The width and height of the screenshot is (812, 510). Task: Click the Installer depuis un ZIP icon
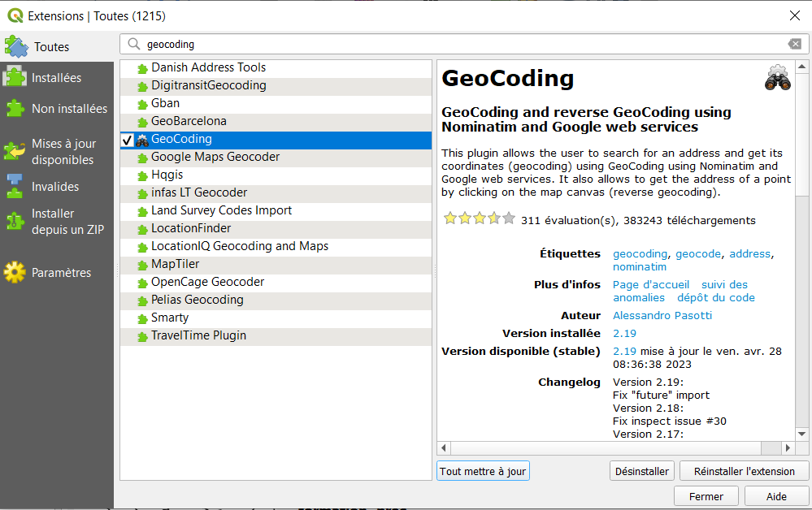pyautogui.click(x=15, y=222)
